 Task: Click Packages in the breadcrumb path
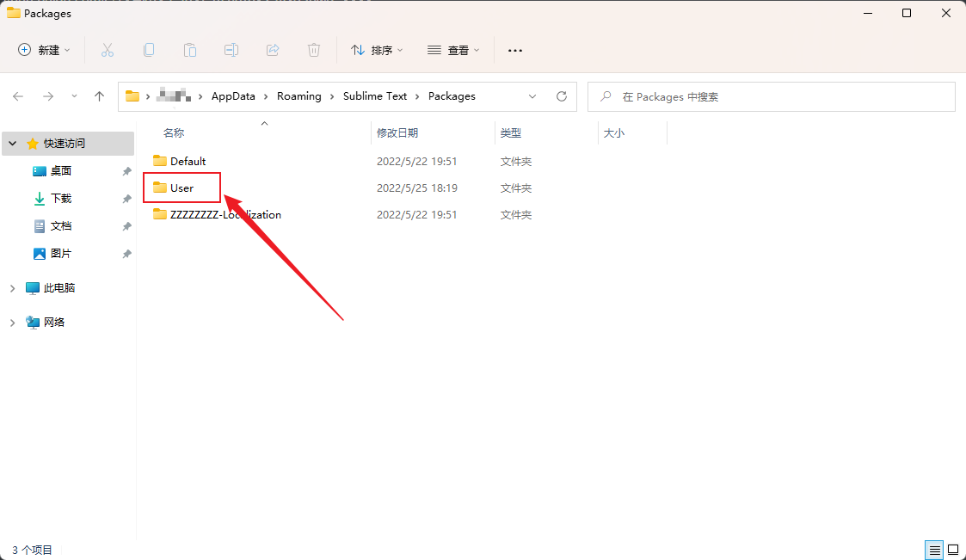coord(452,96)
